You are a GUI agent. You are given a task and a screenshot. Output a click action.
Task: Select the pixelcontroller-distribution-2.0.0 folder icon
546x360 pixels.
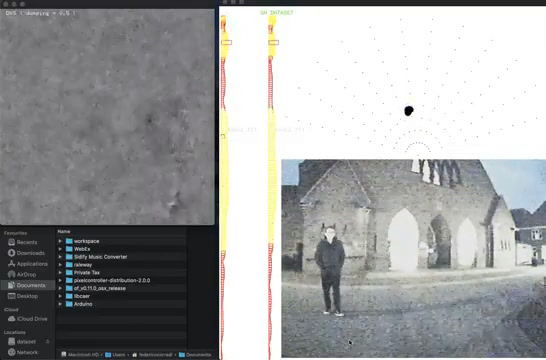tap(69, 280)
